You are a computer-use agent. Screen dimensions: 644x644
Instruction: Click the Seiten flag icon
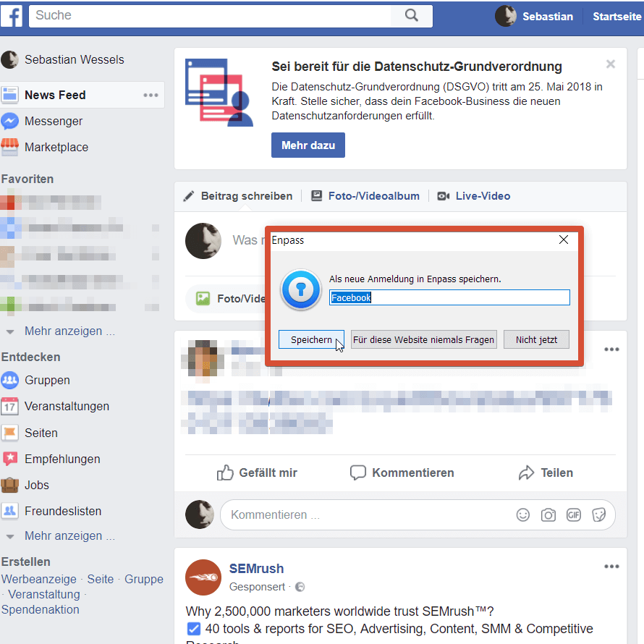[9, 433]
